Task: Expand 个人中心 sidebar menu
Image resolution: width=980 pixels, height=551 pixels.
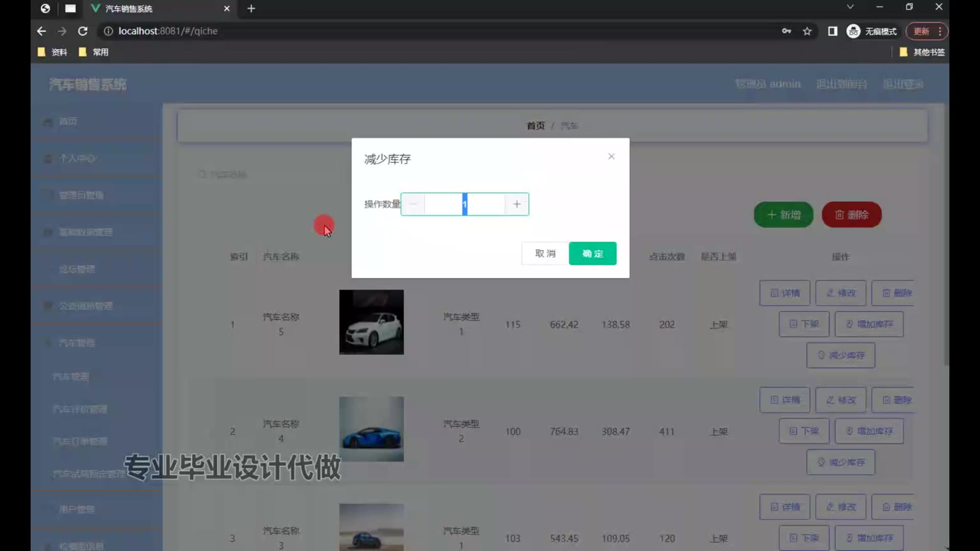Action: 96,158
